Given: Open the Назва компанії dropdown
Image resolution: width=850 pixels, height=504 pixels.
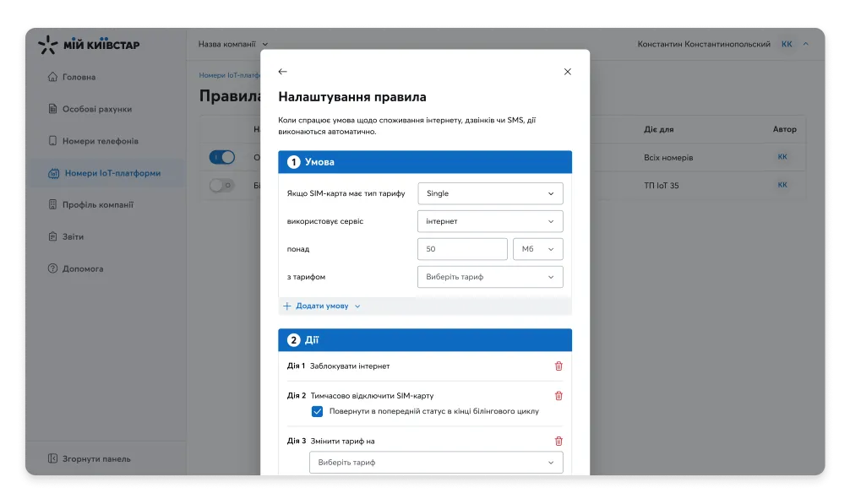Looking at the screenshot, I should coord(233,44).
